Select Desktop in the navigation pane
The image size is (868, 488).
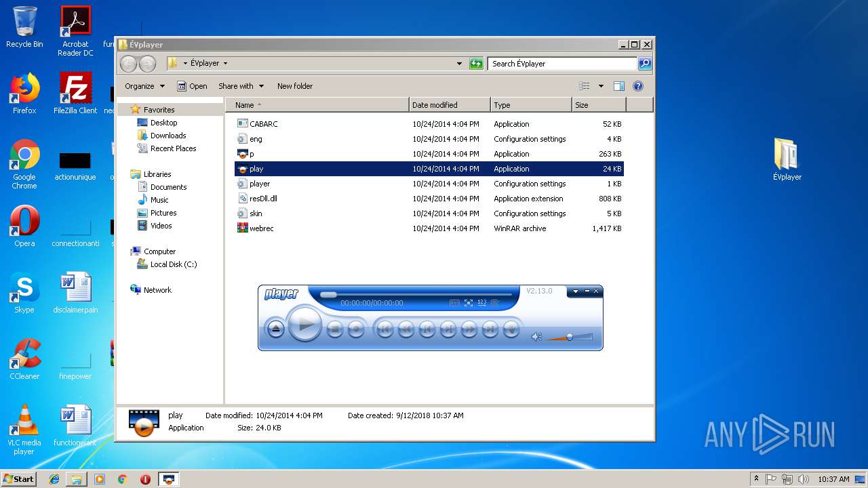tap(163, 123)
